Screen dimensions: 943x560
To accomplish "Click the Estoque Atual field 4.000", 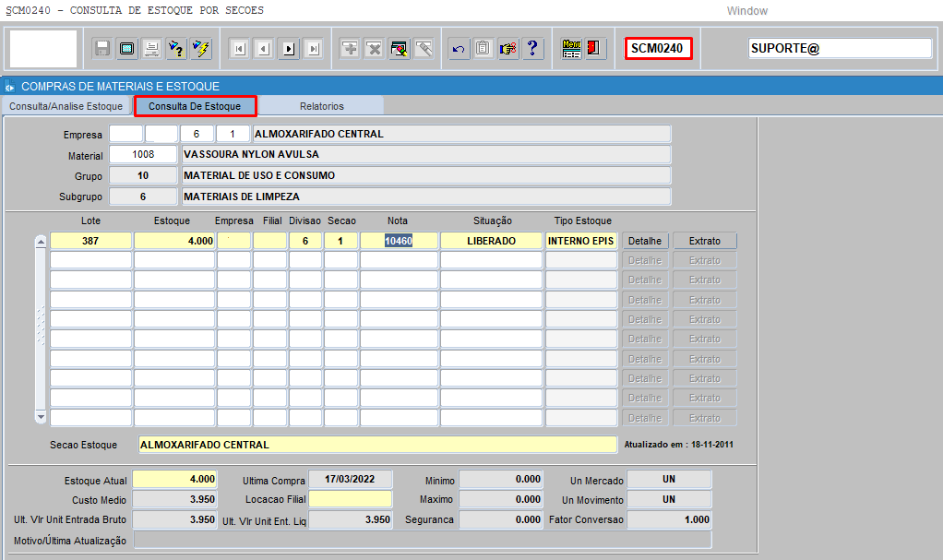I will (x=174, y=480).
